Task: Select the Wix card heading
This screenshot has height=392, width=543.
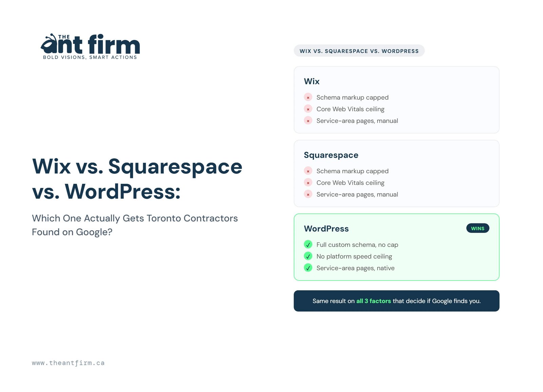Action: [x=312, y=81]
